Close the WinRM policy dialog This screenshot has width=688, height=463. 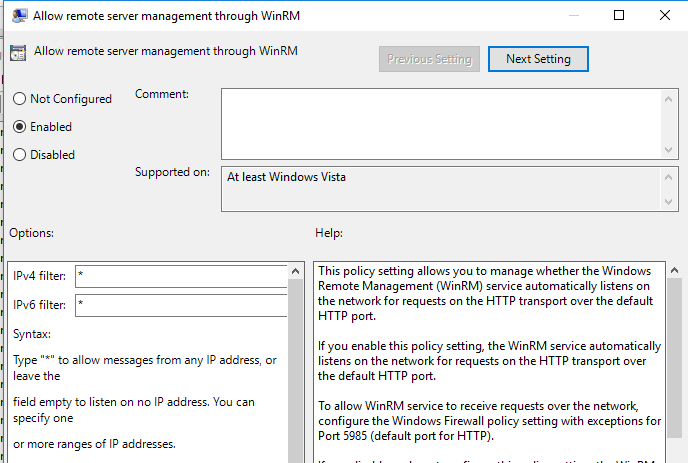[665, 16]
